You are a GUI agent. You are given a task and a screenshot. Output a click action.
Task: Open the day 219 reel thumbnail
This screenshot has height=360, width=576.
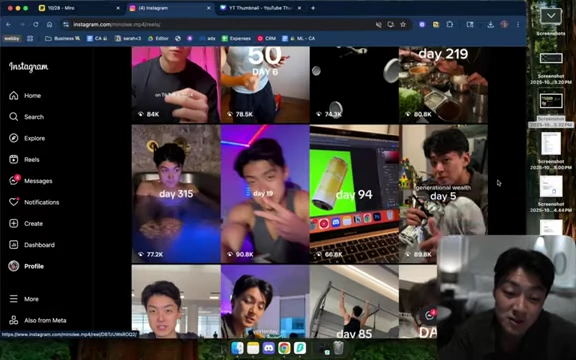point(443,84)
